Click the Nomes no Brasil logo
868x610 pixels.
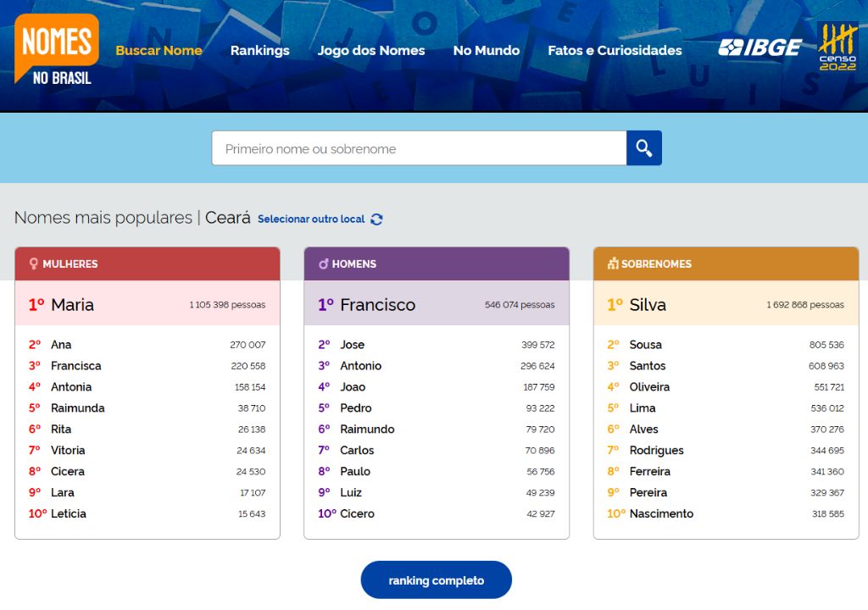[x=56, y=50]
